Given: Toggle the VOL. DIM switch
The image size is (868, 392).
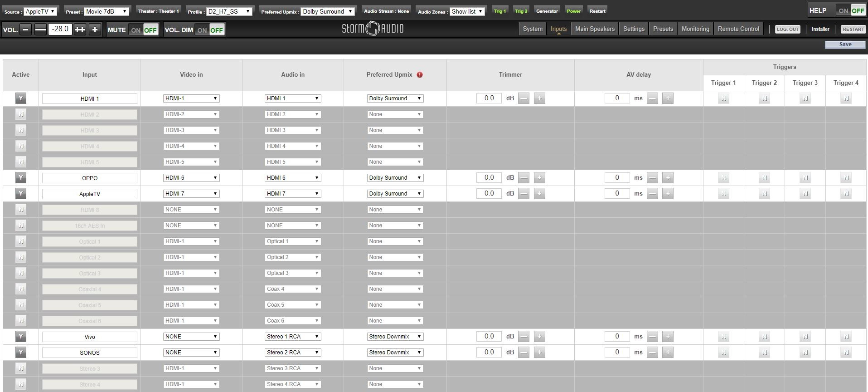Looking at the screenshot, I should point(210,30).
